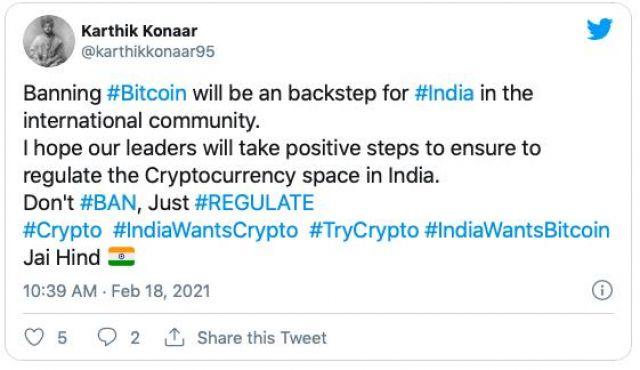Open tweet info circle icon

tap(602, 290)
